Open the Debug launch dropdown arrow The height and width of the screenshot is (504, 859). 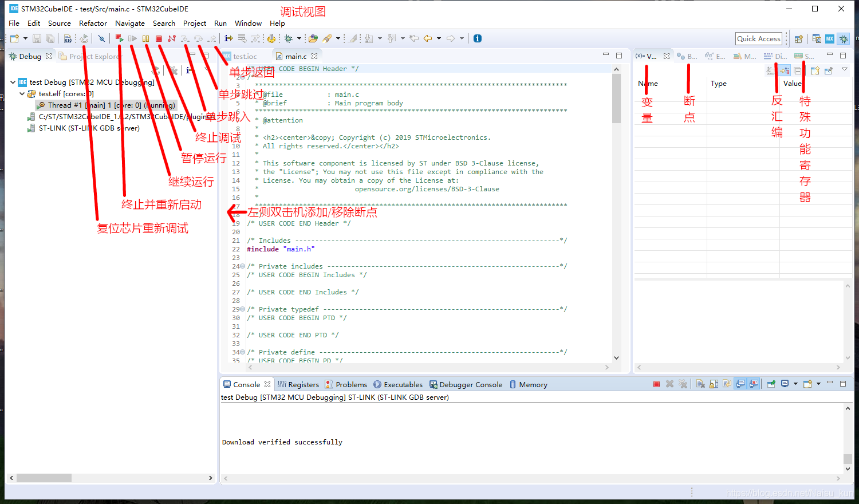(299, 38)
